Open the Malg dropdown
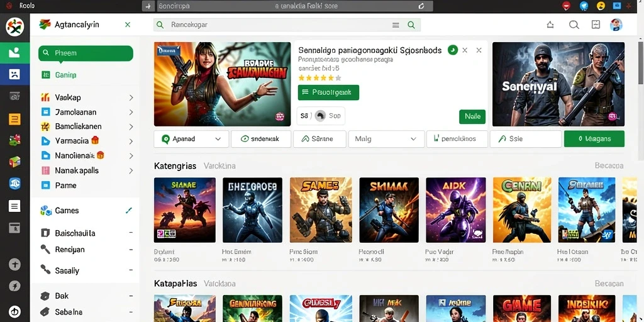This screenshot has height=322, width=644. tap(387, 139)
